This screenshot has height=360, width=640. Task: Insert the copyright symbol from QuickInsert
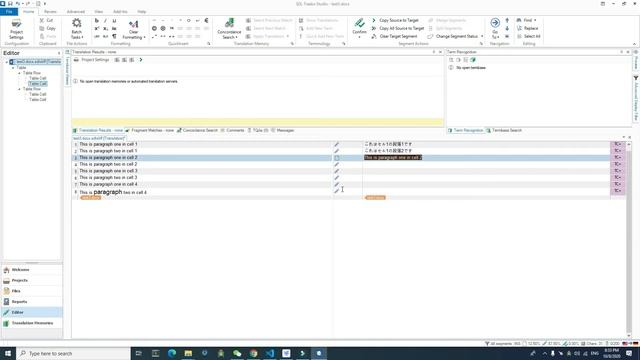tap(154, 29)
